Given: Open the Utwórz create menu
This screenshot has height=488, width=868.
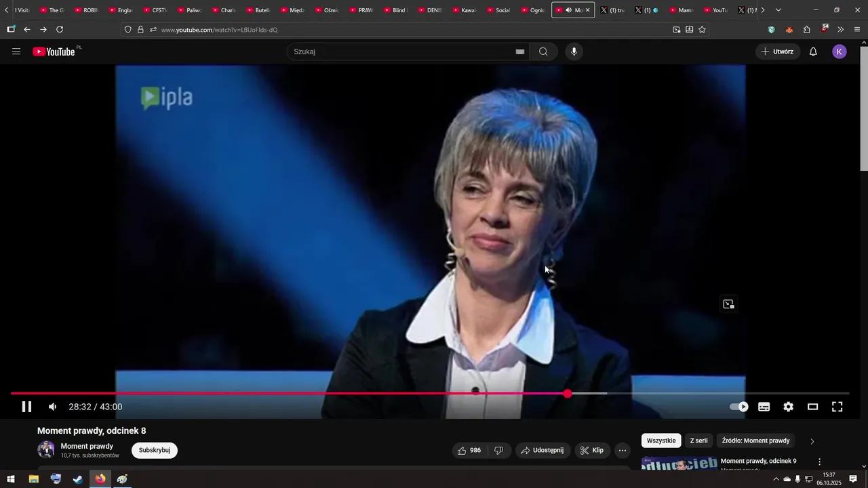Looking at the screenshot, I should coord(778,52).
